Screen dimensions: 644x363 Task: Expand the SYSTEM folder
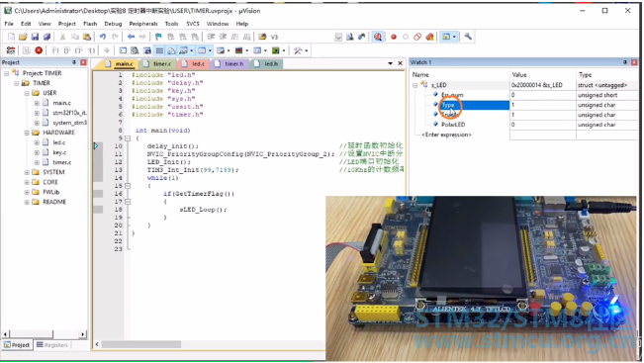coord(27,172)
